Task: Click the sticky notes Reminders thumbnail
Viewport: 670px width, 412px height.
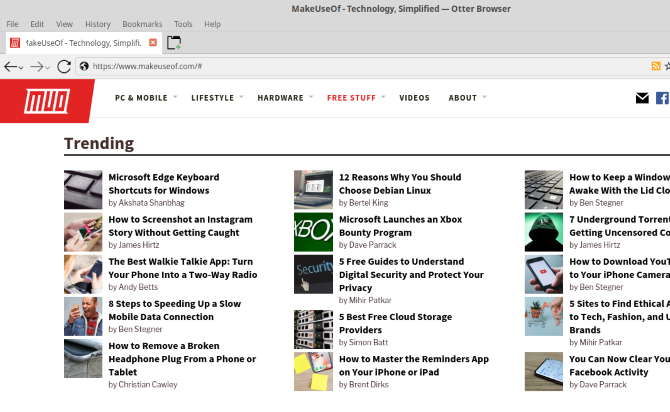Action: click(x=313, y=371)
